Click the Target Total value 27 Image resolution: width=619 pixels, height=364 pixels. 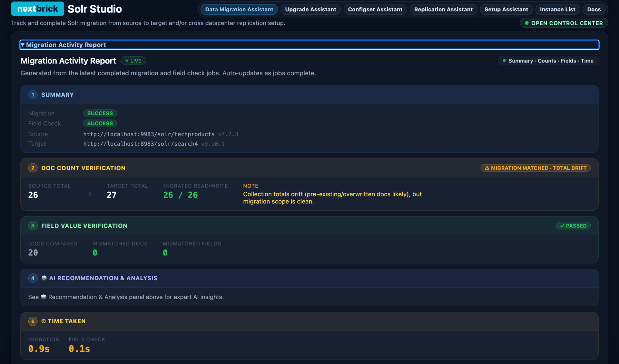(x=112, y=195)
